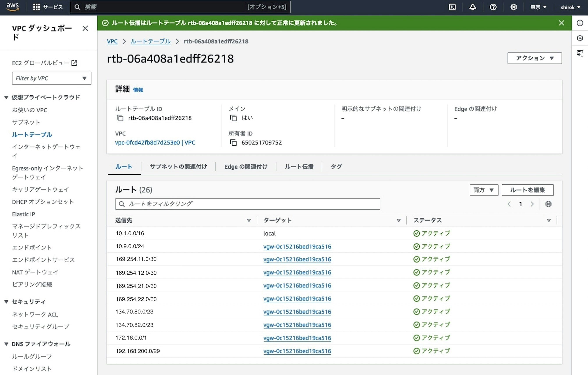Image resolution: width=588 pixels, height=375 pixels.
Task: Open the AWS CloudShell icon
Action: coord(452,7)
